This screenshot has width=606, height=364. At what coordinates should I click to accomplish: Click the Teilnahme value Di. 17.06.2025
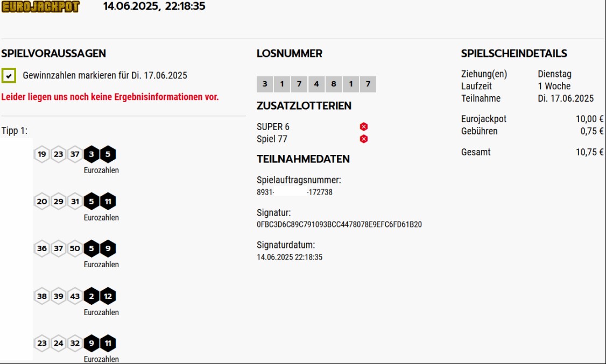pos(566,98)
